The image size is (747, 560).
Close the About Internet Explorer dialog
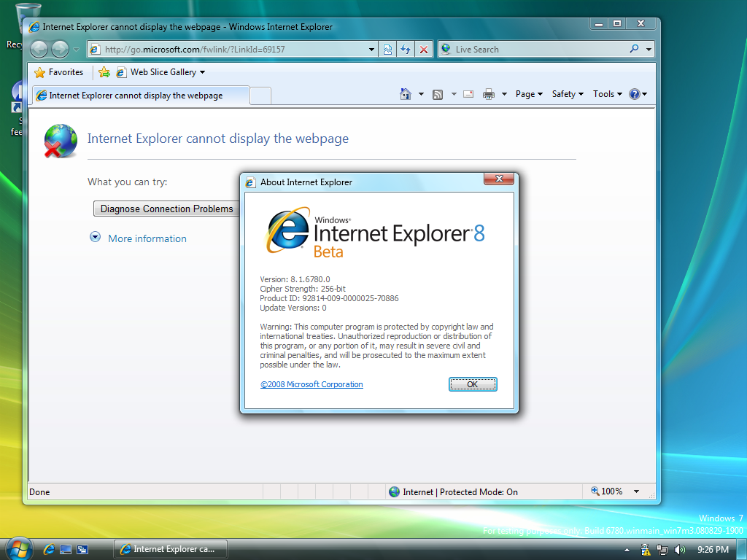[499, 179]
